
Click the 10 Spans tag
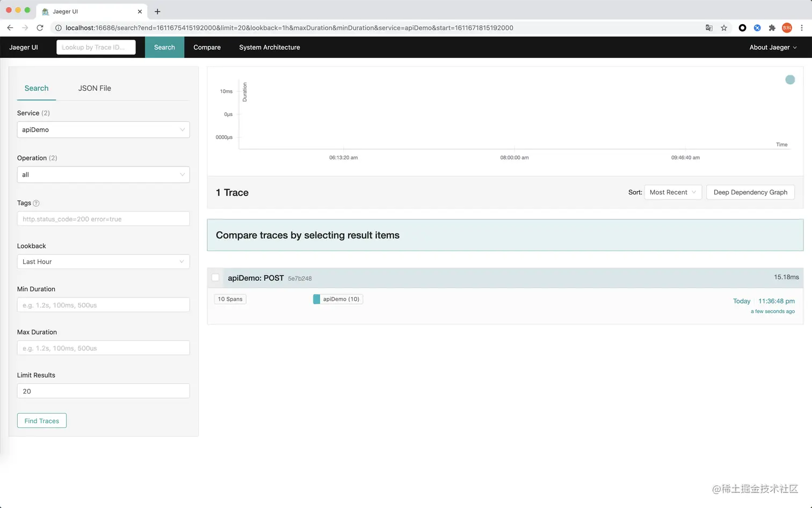point(230,299)
